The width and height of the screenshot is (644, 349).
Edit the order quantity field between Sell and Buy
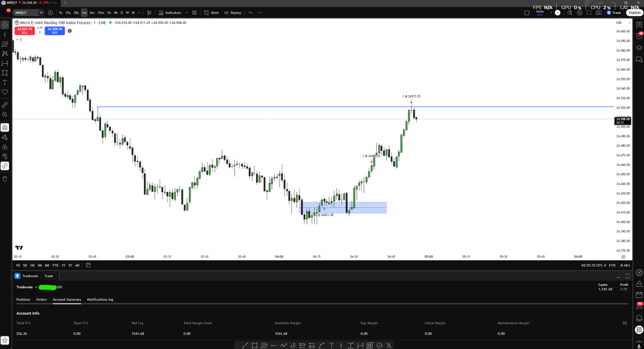pyautogui.click(x=40, y=32)
